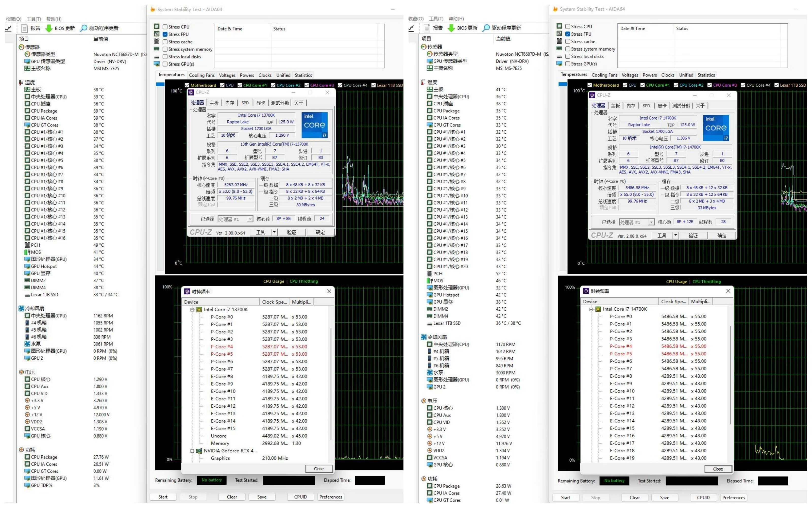Screen dimensions: 812x508
Task: Click the DIMM2 memory icon in 14700K temperature list
Action: tap(430, 309)
